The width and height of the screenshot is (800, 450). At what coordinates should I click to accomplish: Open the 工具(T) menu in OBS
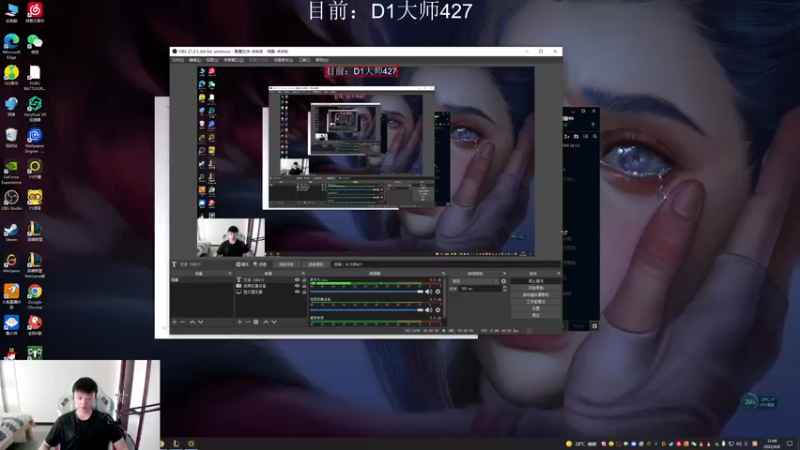(305, 60)
